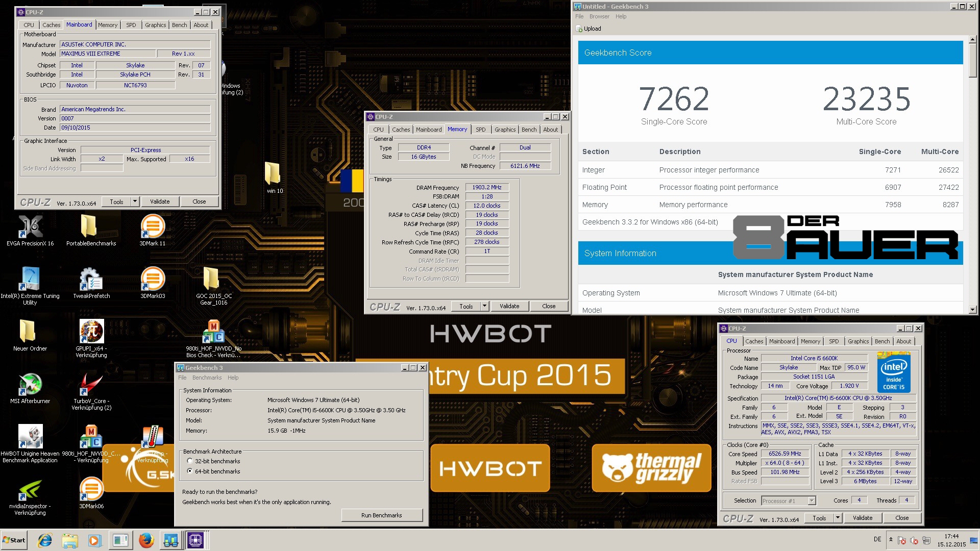Open the GOC 2015_OC Gear_1016 folder
This screenshot has width=980, height=551.
213,286
